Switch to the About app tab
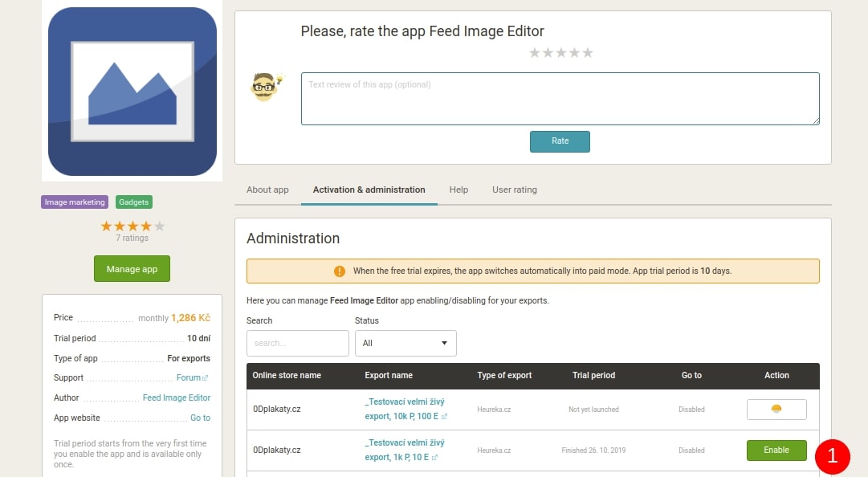868x477 pixels. coord(267,190)
